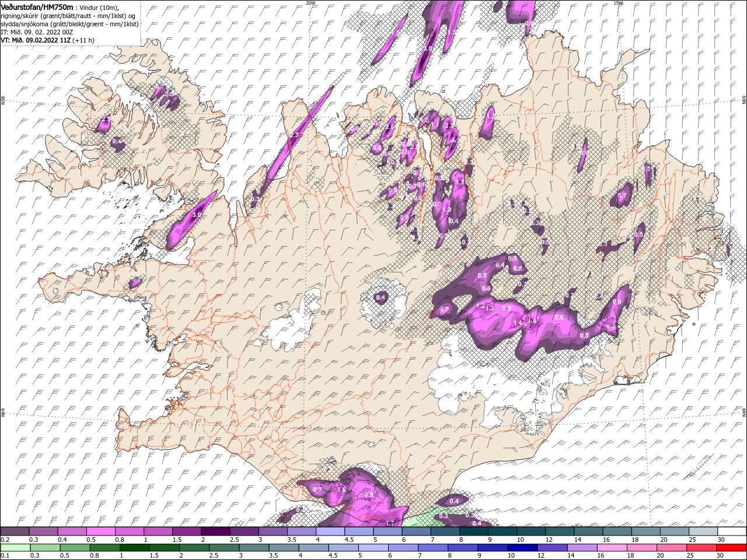Pick dark purple snow swatch between 2 and 2.5

[215, 531]
